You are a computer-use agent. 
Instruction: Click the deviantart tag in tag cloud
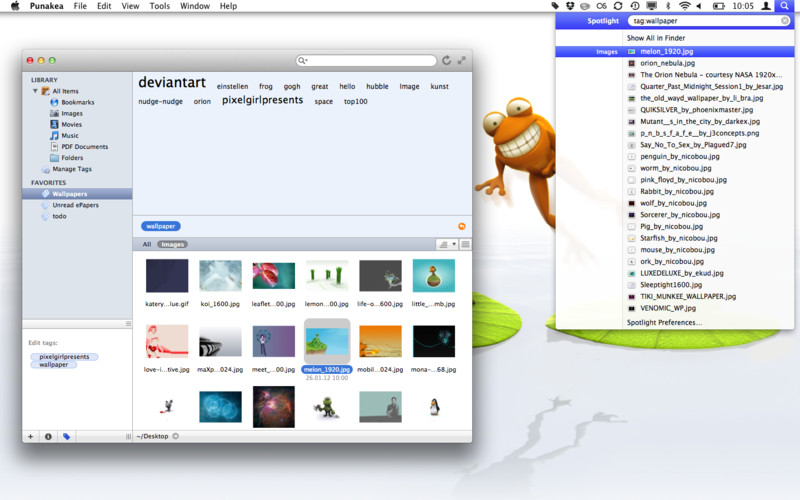click(x=170, y=82)
